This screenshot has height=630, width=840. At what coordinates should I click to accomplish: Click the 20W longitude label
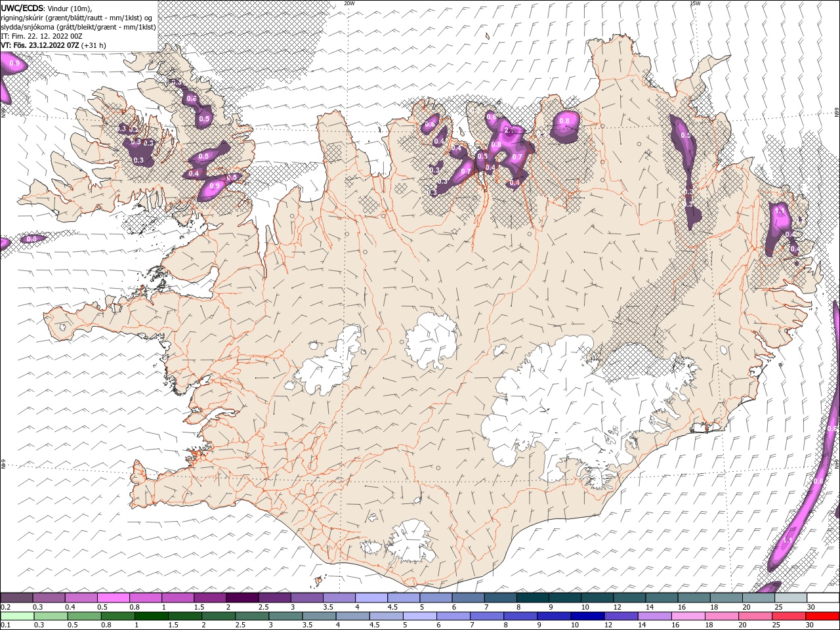(x=349, y=3)
